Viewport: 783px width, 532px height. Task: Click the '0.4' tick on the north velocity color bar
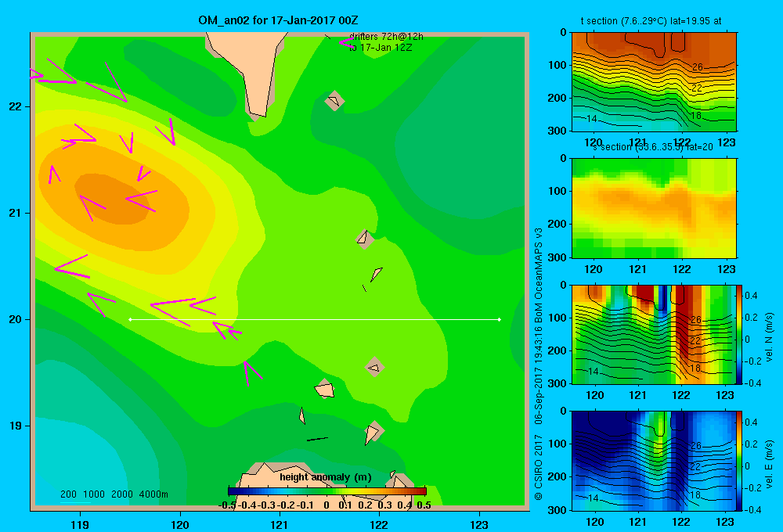(751, 296)
